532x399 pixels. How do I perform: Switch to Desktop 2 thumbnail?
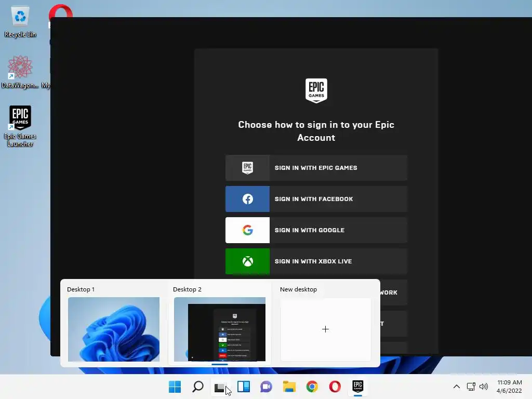click(x=220, y=329)
